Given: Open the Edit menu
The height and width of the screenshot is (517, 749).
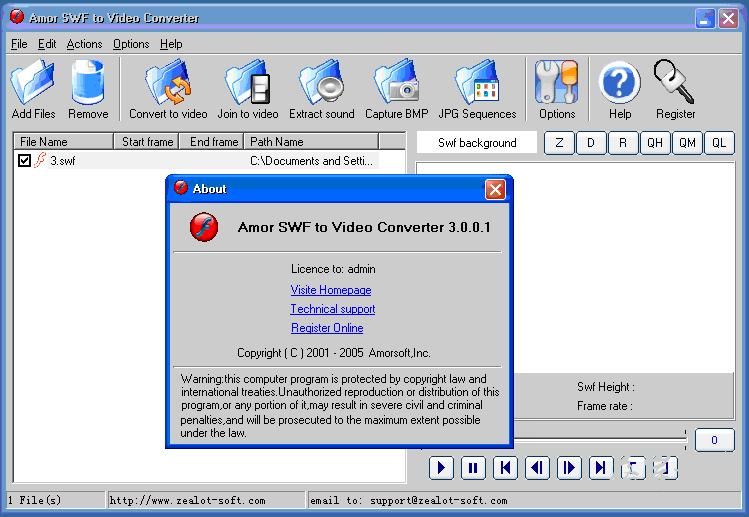Looking at the screenshot, I should click(47, 44).
